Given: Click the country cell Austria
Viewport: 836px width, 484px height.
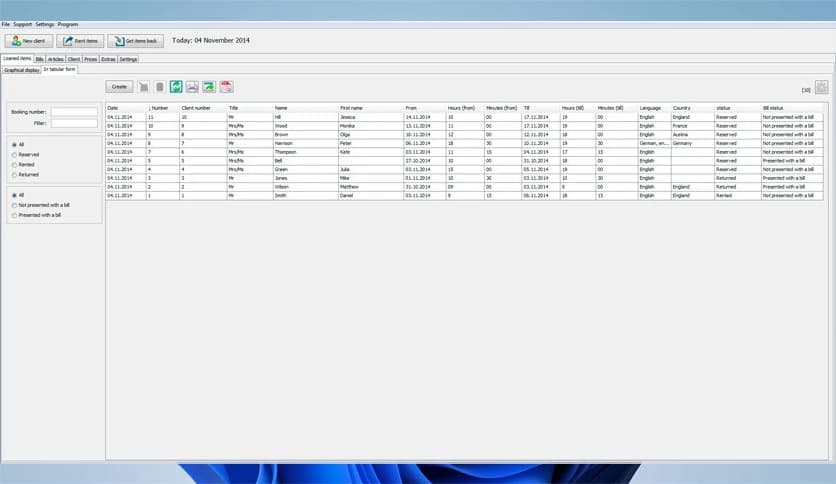Looking at the screenshot, I should pyautogui.click(x=692, y=135).
